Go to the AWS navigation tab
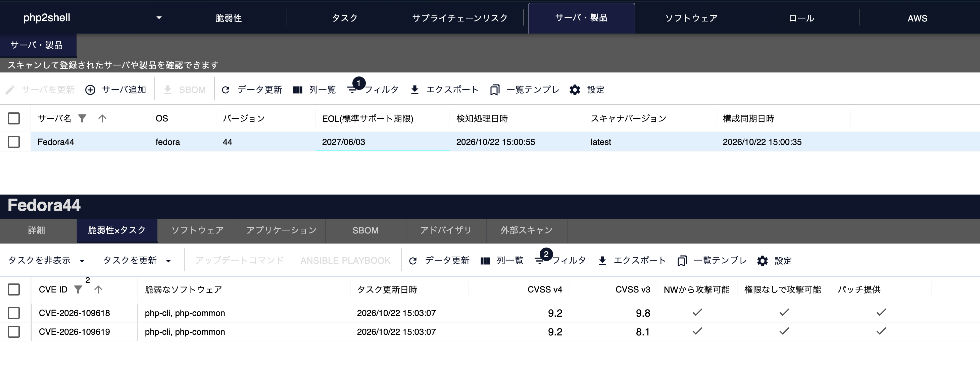This screenshot has width=980, height=373. click(x=917, y=18)
